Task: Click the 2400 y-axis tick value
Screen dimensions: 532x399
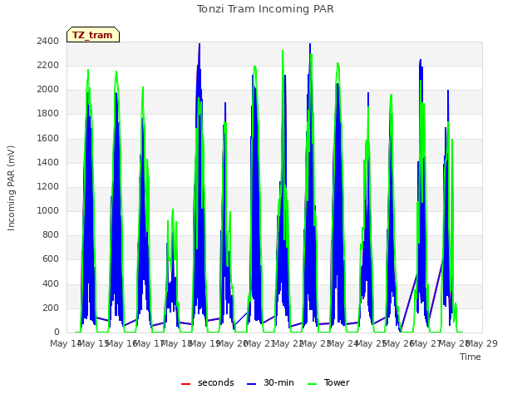Action: coord(48,41)
